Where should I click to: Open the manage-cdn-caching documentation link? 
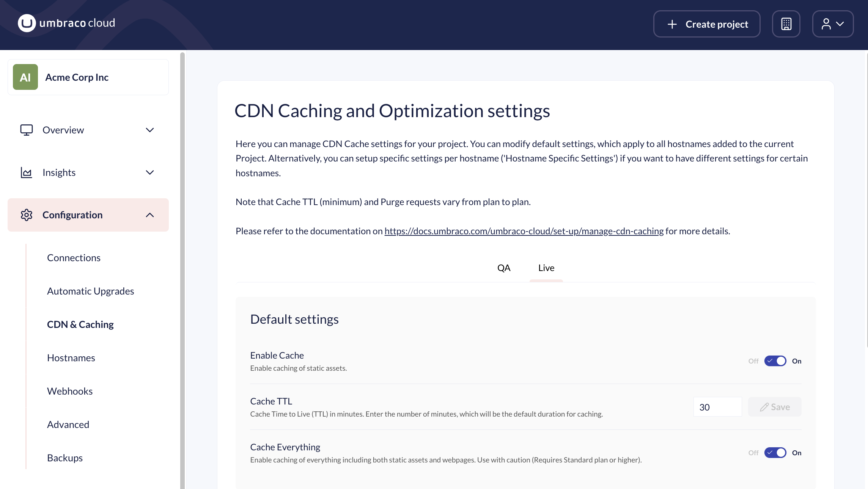(524, 231)
